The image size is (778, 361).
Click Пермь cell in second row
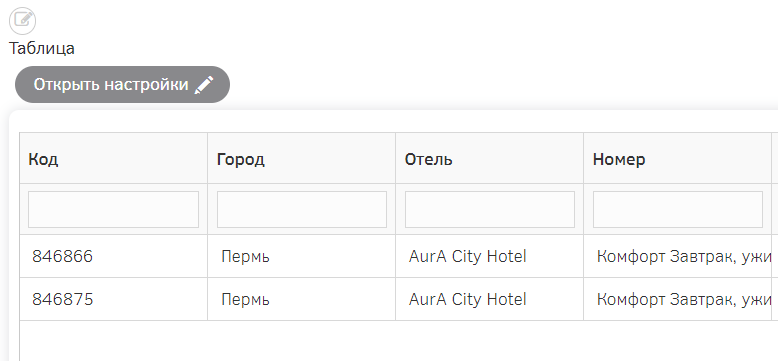tap(245, 300)
